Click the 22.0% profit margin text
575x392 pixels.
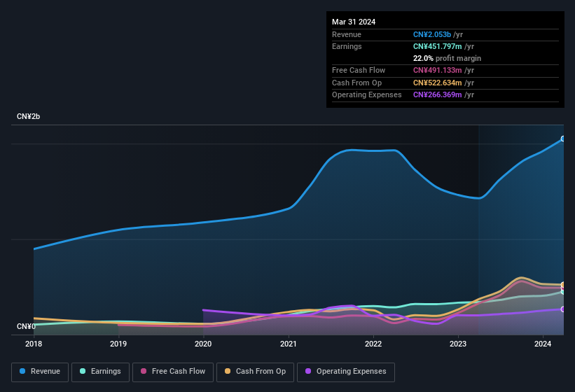(x=447, y=58)
